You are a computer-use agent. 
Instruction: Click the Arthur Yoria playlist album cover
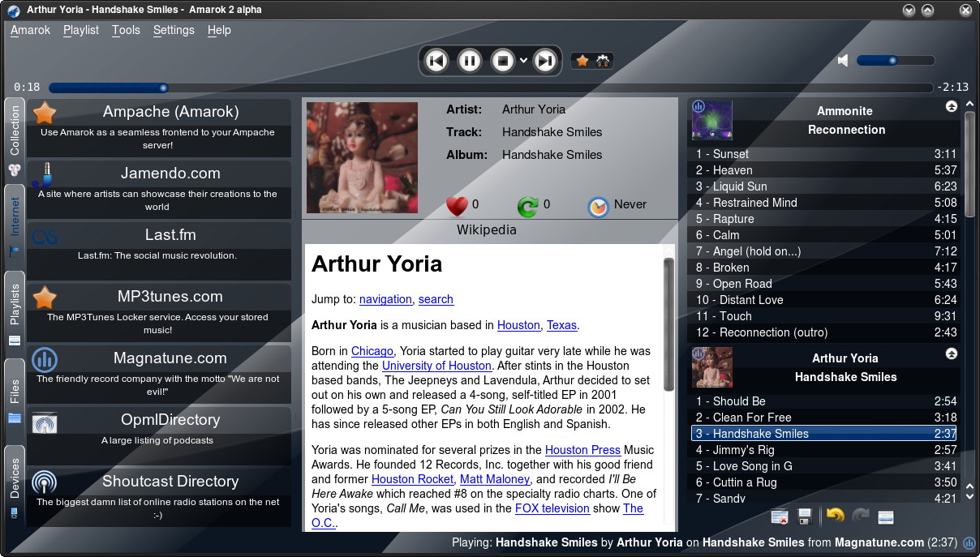(712, 367)
